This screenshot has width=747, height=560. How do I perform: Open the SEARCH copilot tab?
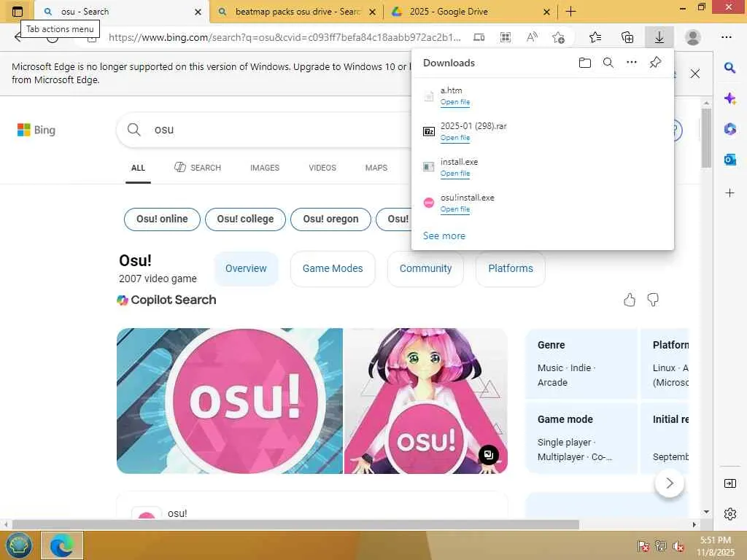[x=198, y=168]
